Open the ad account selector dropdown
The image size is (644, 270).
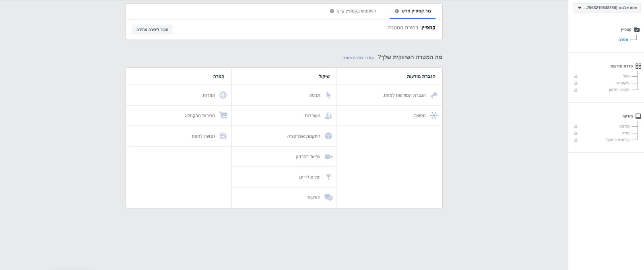pos(607,8)
